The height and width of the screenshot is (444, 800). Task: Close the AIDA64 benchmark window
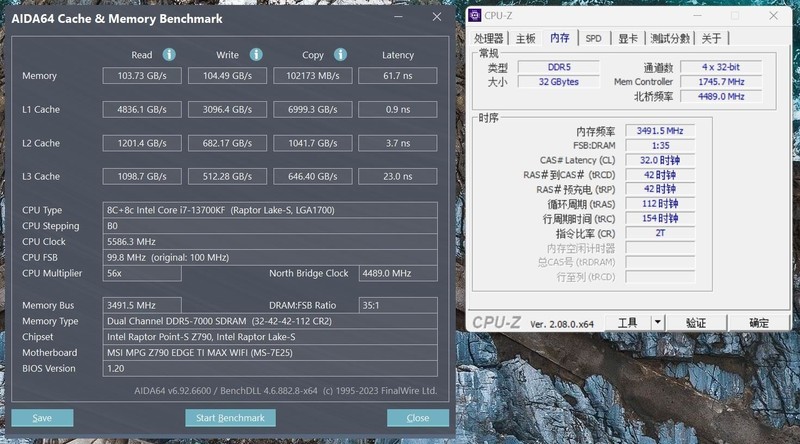pyautogui.click(x=437, y=17)
